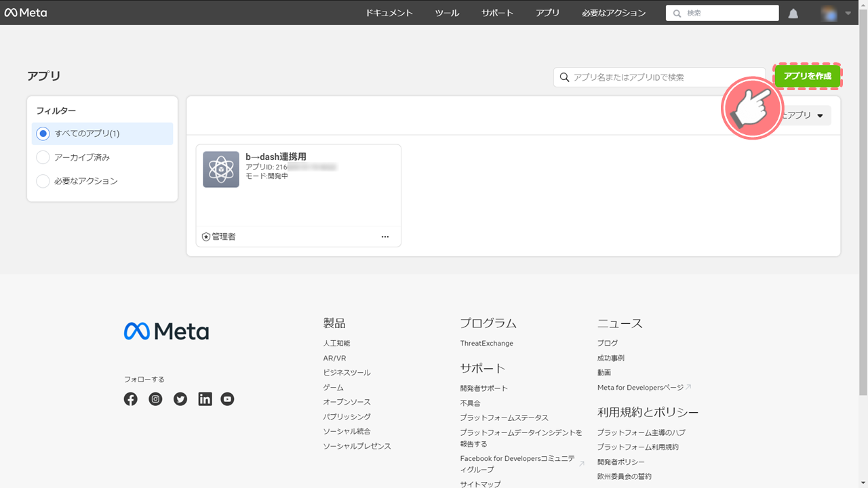Open the ドキュメント menu
Image resolution: width=868 pixels, height=488 pixels.
[389, 13]
